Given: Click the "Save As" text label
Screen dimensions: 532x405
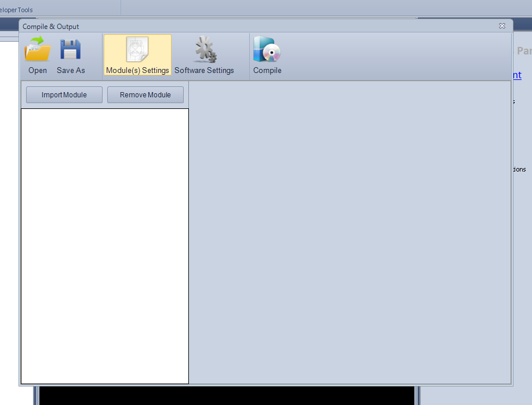Looking at the screenshot, I should pyautogui.click(x=71, y=70).
